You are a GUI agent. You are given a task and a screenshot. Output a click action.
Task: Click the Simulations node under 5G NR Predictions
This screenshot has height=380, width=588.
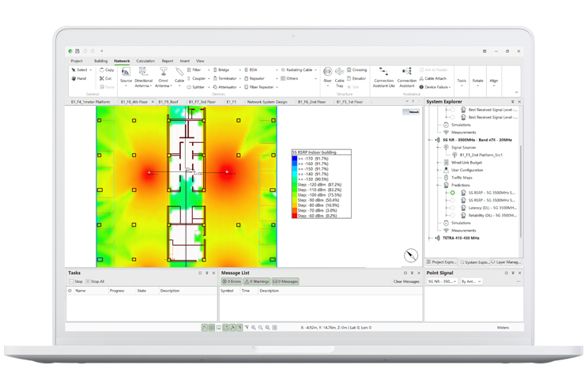tap(457, 223)
